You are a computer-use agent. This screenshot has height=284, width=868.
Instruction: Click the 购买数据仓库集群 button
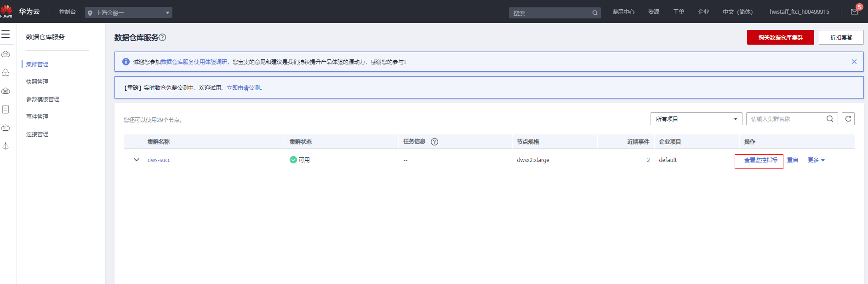[780, 37]
